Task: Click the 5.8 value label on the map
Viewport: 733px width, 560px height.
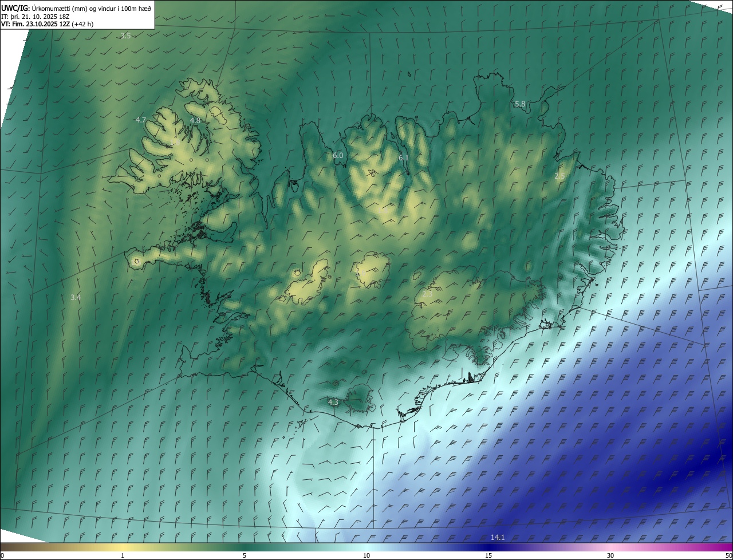Action: [x=520, y=104]
